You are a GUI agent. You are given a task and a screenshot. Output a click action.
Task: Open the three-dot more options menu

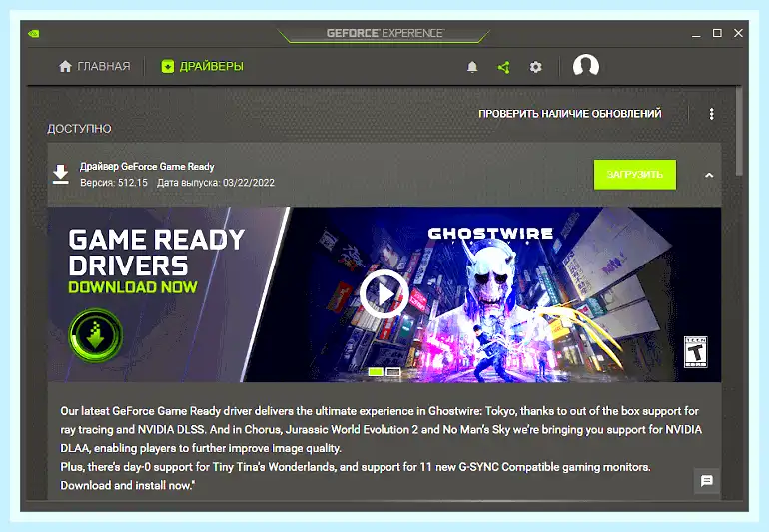711,114
